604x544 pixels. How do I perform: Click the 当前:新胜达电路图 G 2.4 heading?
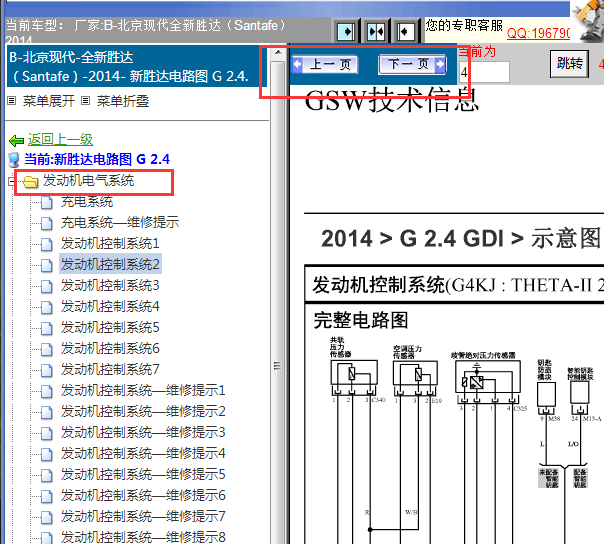click(x=97, y=159)
